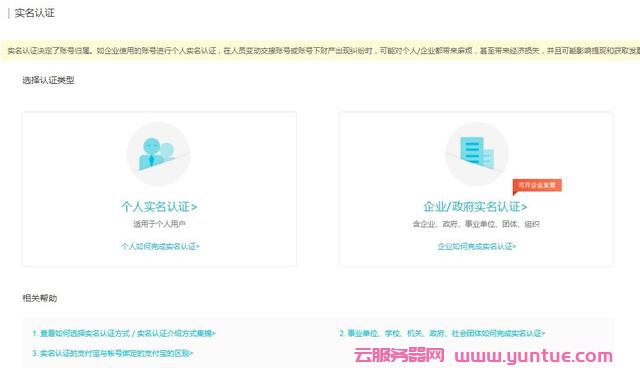Open help link 1 about choosing verification method

(x=124, y=333)
